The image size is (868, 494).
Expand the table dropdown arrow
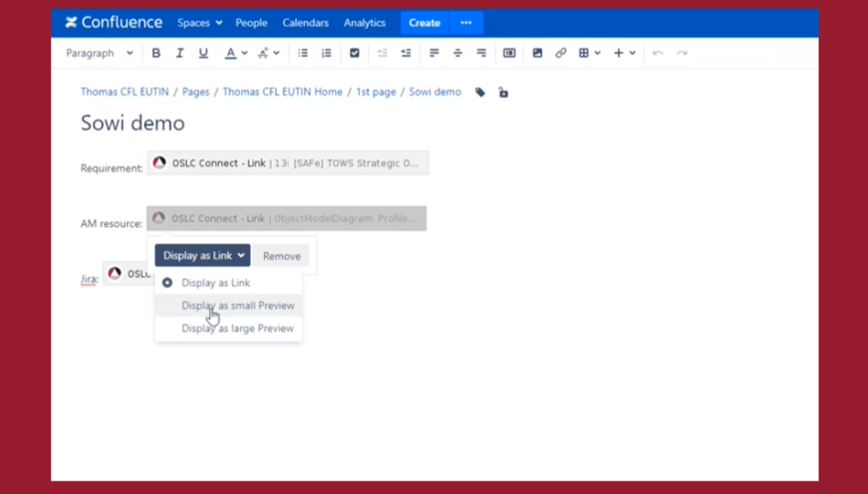(x=597, y=53)
